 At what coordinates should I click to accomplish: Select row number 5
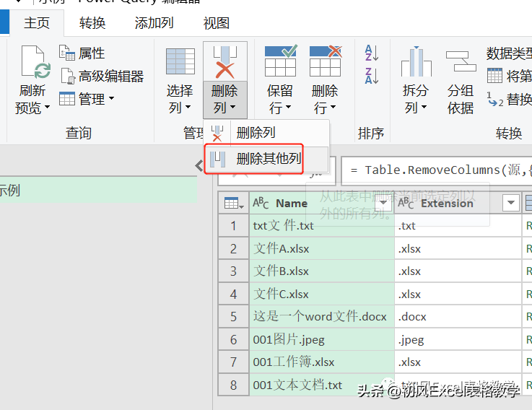pyautogui.click(x=233, y=316)
